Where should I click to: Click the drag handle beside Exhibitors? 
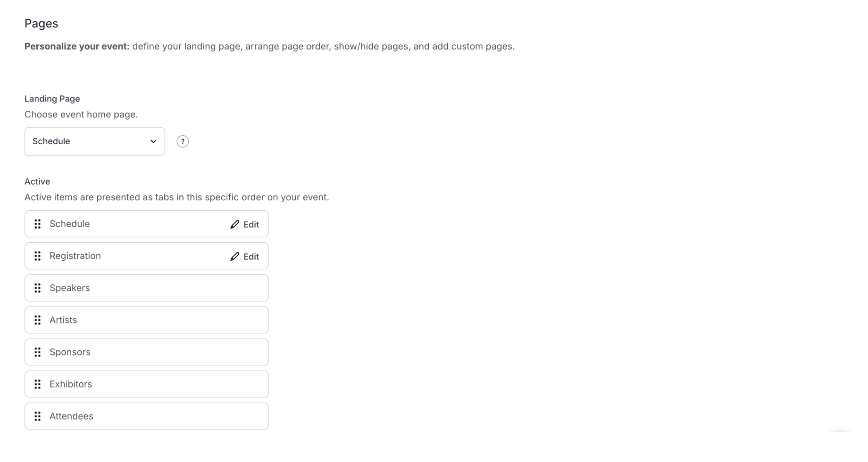click(38, 384)
